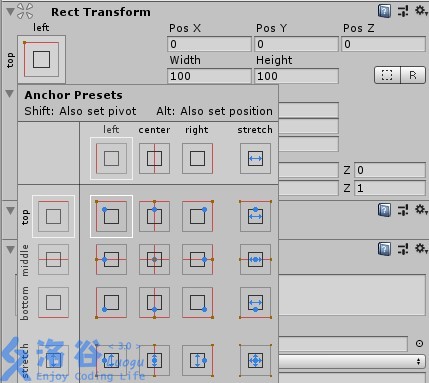Image resolution: width=429 pixels, height=383 pixels.
Task: Choose the bottom row header preset
Action: (53, 303)
